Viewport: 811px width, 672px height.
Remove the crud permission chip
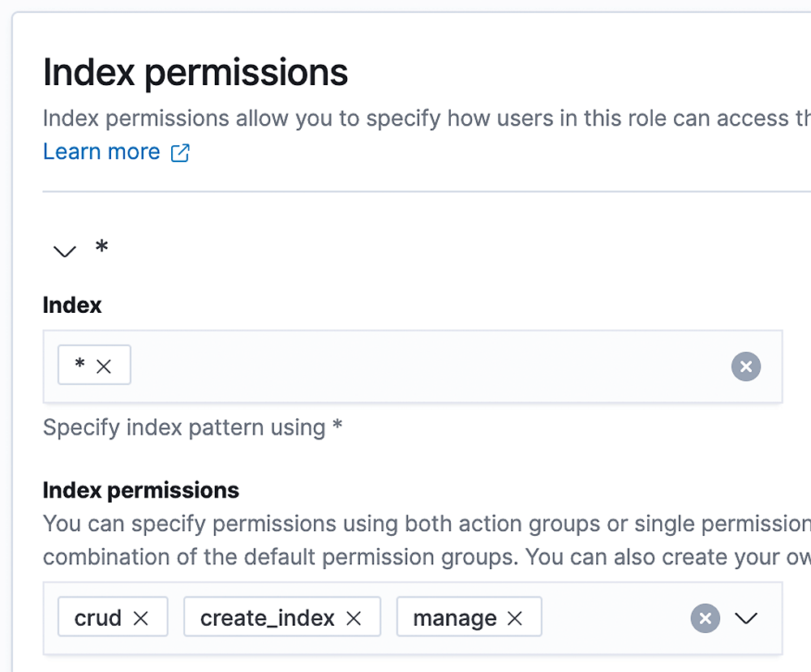point(141,618)
